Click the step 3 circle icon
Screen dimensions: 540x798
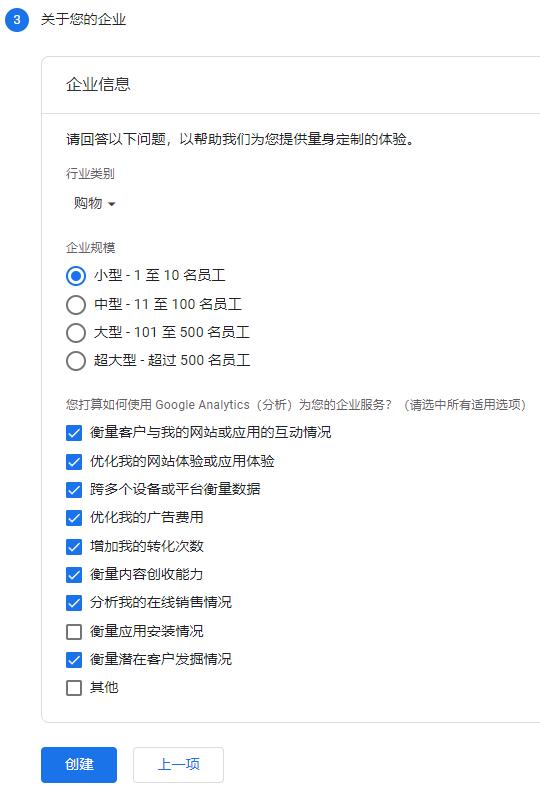(x=17, y=19)
